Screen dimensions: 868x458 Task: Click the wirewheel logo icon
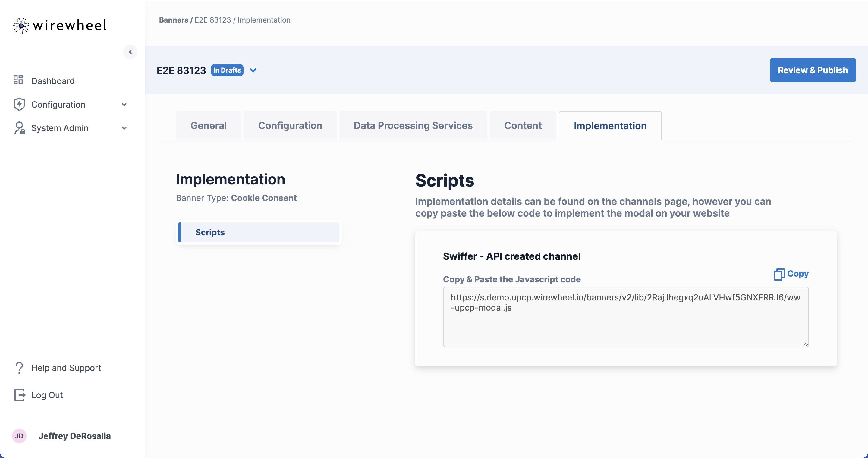point(21,26)
